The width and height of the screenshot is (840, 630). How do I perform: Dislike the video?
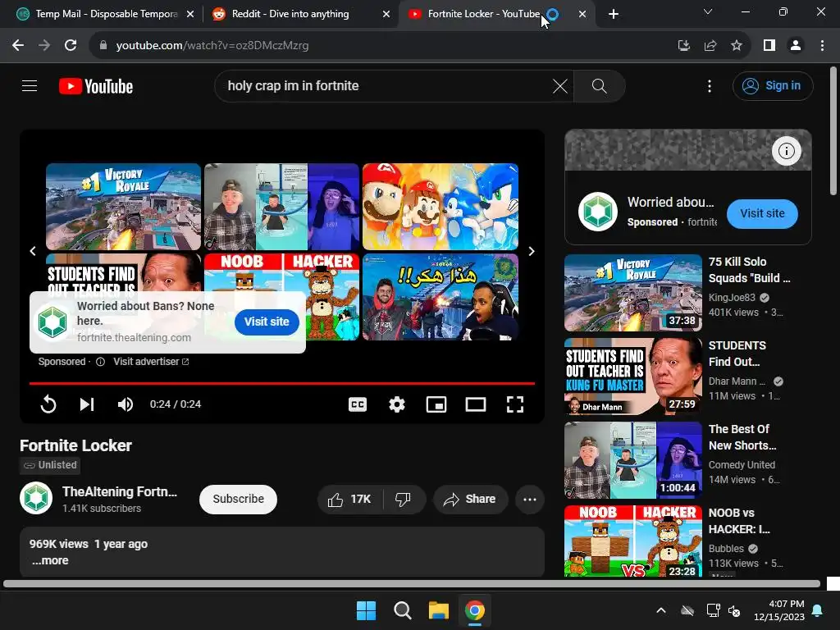(404, 499)
